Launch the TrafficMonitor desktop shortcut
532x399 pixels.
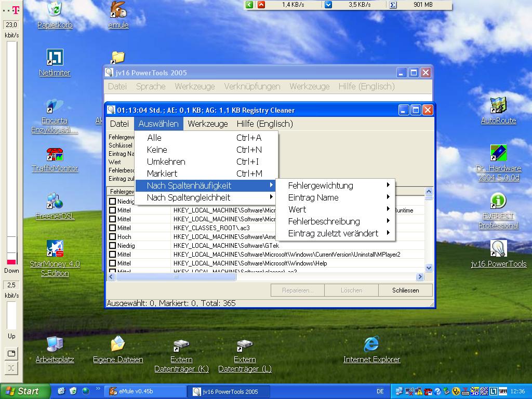coord(55,159)
